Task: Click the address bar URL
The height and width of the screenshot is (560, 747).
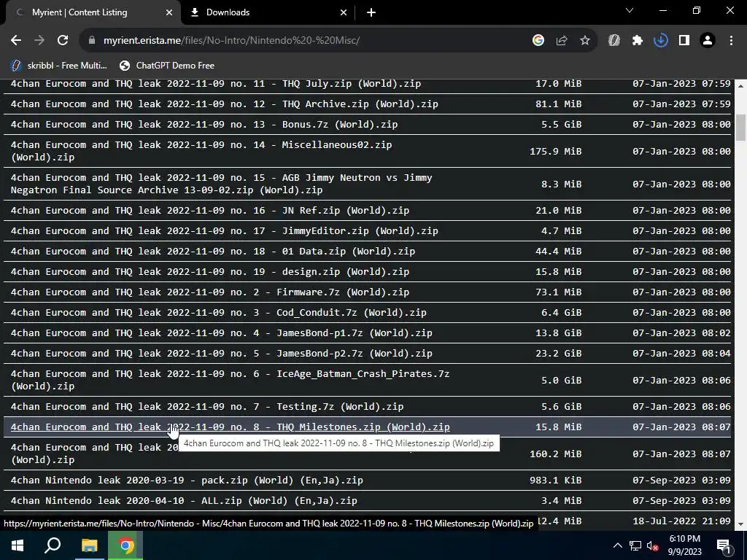Action: coord(231,41)
